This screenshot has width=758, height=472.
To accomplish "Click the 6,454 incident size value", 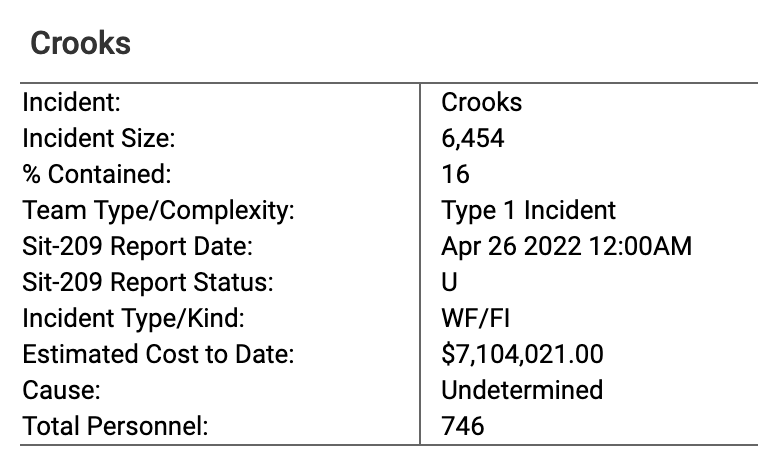I will (473, 138).
